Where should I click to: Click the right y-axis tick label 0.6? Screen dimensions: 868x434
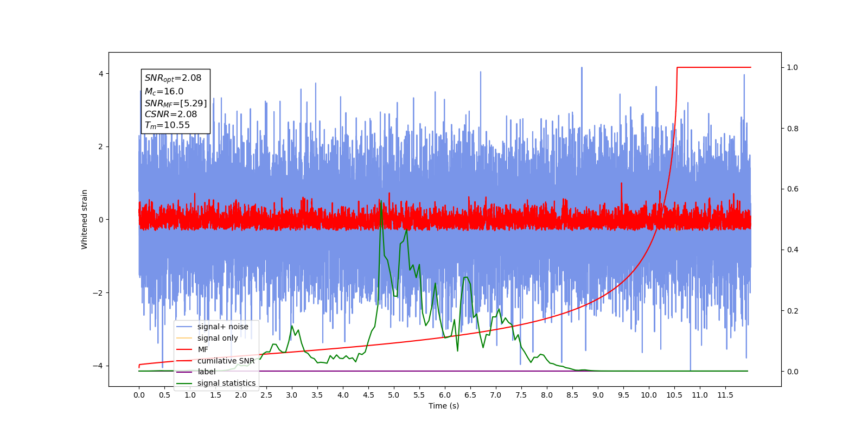[x=793, y=189]
